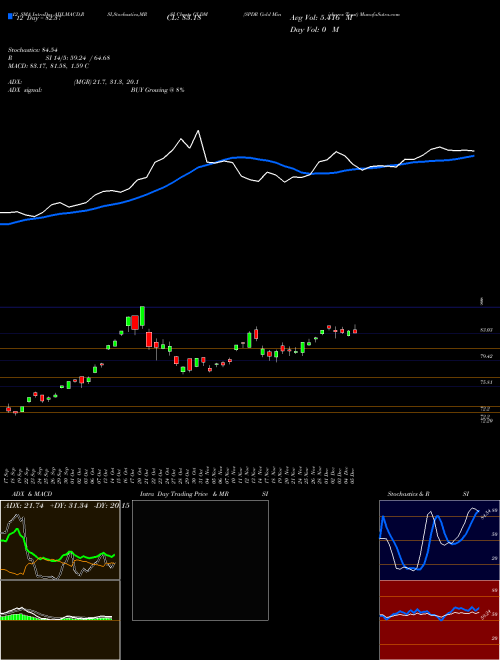Click the 'BUY Growing @ 8%' signal text
The image size is (500, 660).
point(157,90)
